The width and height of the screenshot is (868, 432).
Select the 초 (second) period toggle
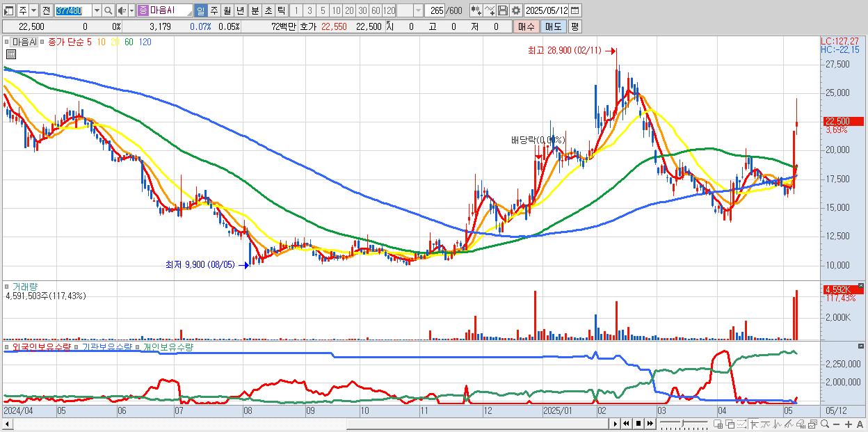tap(268, 10)
